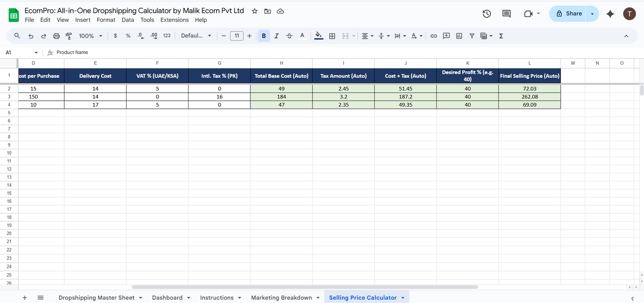Open Sheets home via green logo
644x303 pixels.
click(14, 15)
